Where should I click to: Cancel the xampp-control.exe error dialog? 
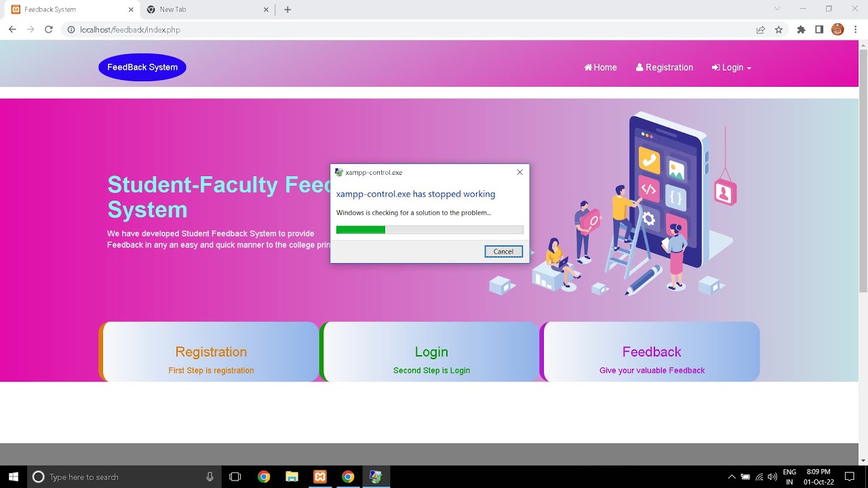coord(504,251)
